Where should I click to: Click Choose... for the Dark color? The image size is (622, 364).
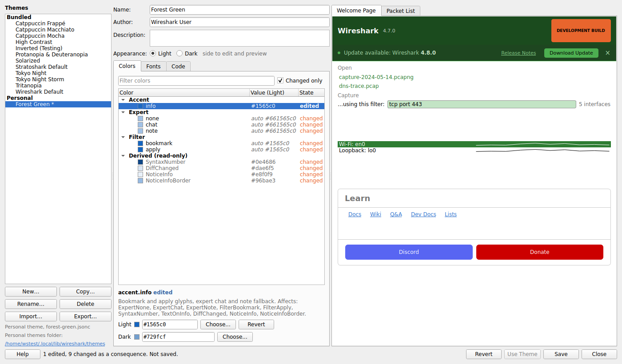point(235,337)
